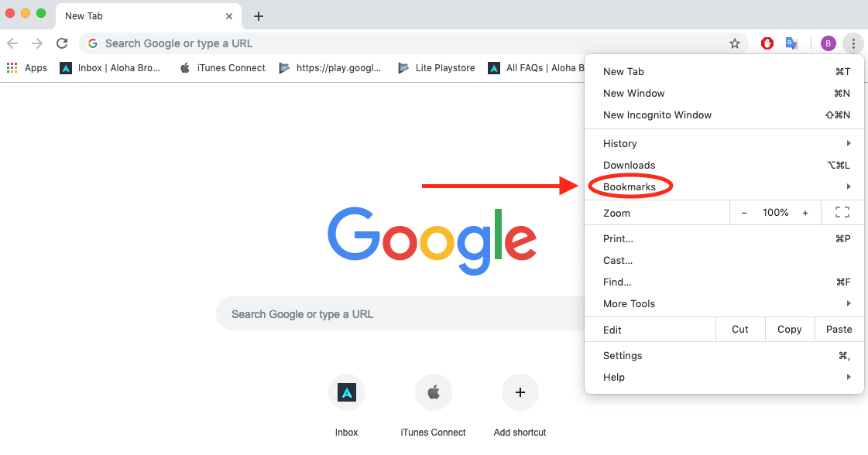Click Copy in the Edit row
868x455 pixels.
point(789,330)
